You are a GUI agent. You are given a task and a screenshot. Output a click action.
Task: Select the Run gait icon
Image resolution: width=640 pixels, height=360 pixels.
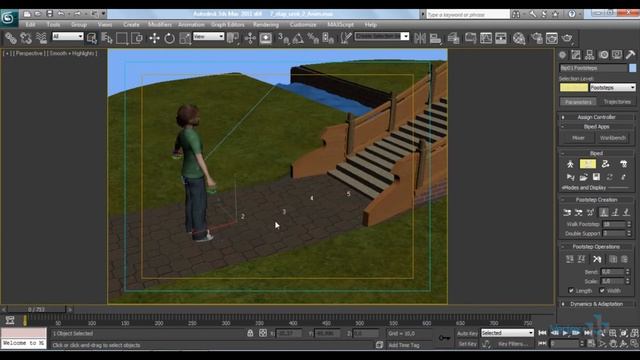(x=615, y=212)
